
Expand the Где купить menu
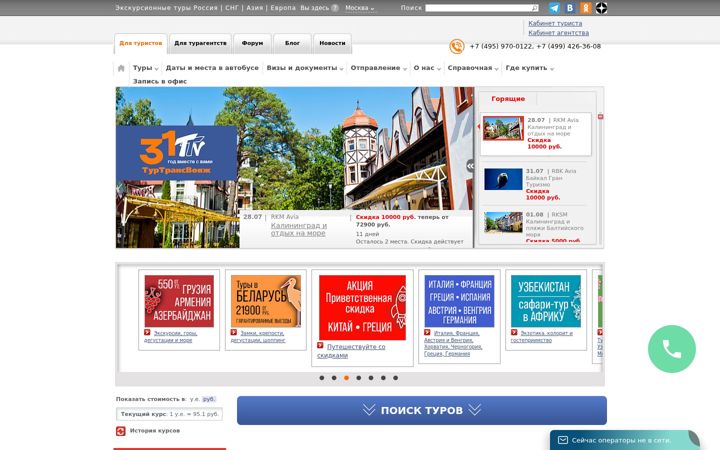[529, 68]
